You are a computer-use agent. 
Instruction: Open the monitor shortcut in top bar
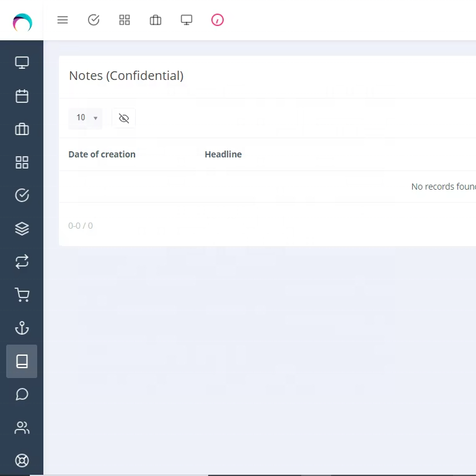tap(187, 20)
